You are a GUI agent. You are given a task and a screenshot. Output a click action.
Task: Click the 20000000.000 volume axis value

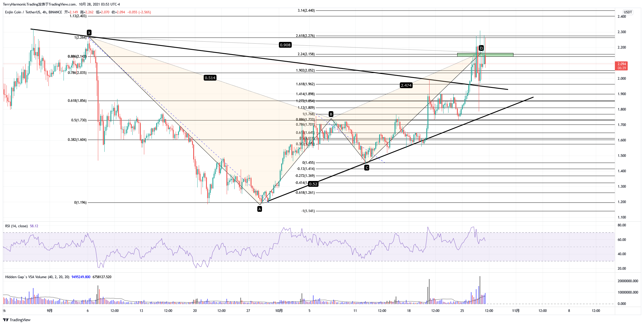pyautogui.click(x=628, y=281)
